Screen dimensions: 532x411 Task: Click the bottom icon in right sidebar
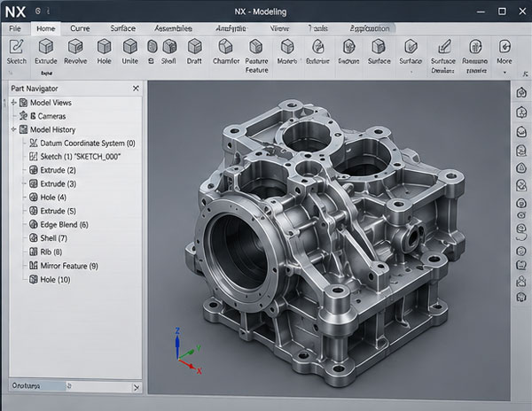[521, 297]
